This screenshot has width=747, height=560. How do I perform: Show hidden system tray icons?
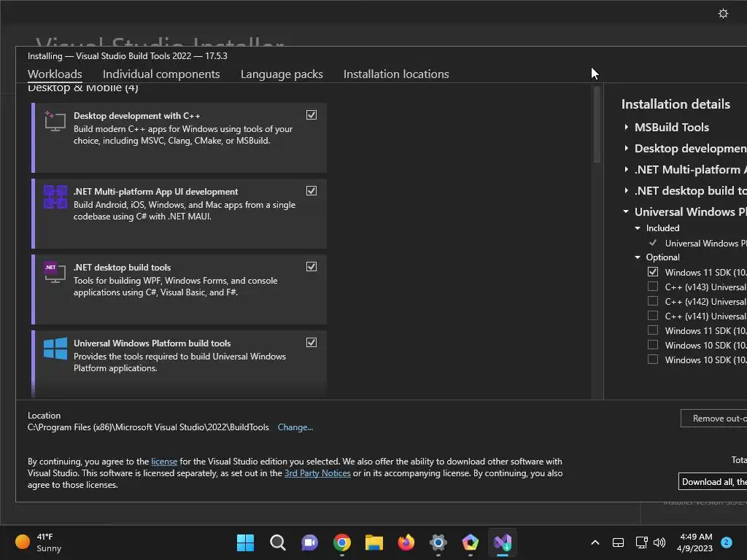point(595,542)
